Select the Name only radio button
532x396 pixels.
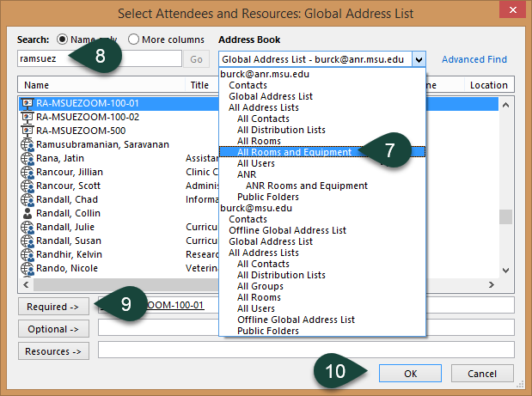click(x=63, y=40)
